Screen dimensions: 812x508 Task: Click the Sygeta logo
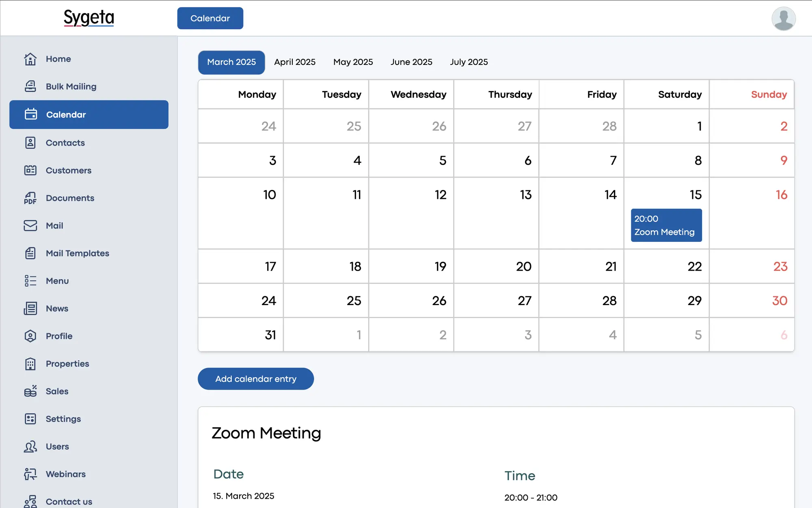pos(89,18)
